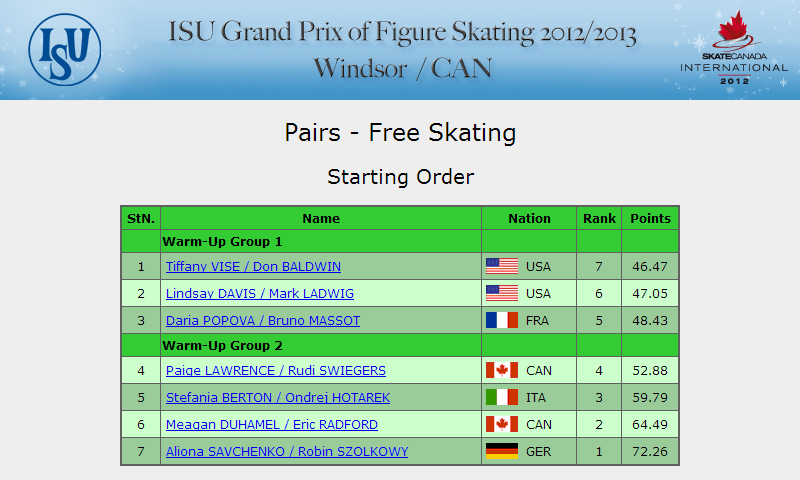Click the ISU circular logo

65,49
